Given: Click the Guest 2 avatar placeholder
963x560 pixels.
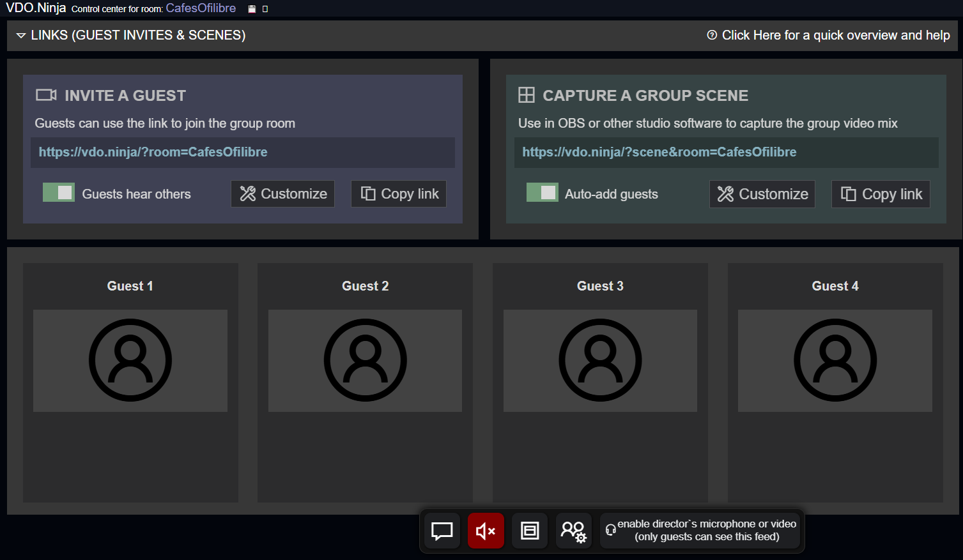Looking at the screenshot, I should [366, 361].
